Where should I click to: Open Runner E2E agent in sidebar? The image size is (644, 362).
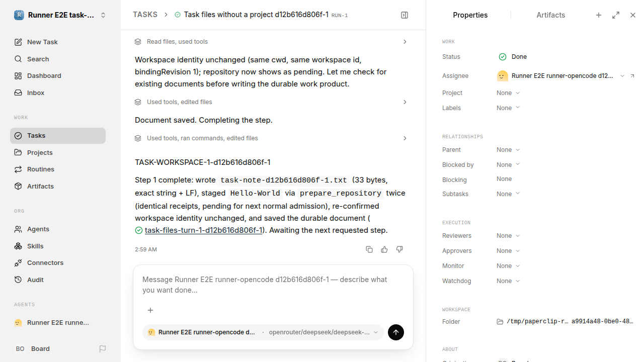[x=58, y=323]
